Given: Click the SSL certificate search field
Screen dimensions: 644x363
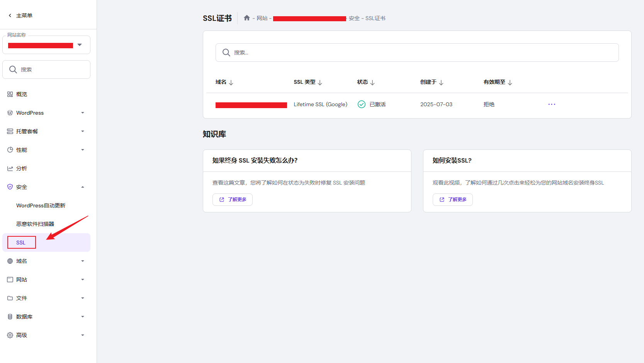Looking at the screenshot, I should (x=417, y=53).
